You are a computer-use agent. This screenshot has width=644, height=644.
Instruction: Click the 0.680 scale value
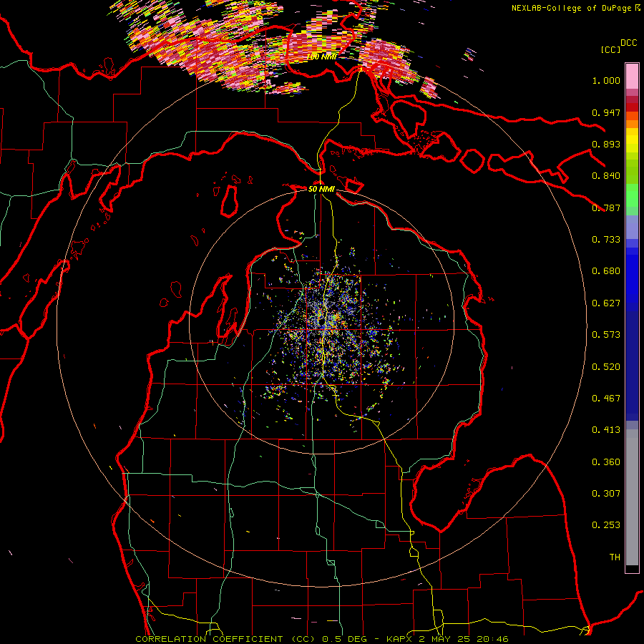606,271
